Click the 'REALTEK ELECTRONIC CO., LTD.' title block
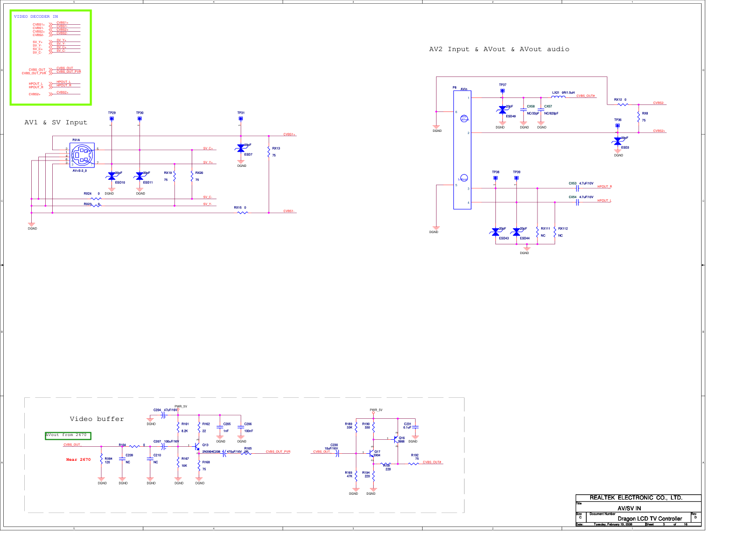Viewport: 756px width, 534px height. click(636, 498)
